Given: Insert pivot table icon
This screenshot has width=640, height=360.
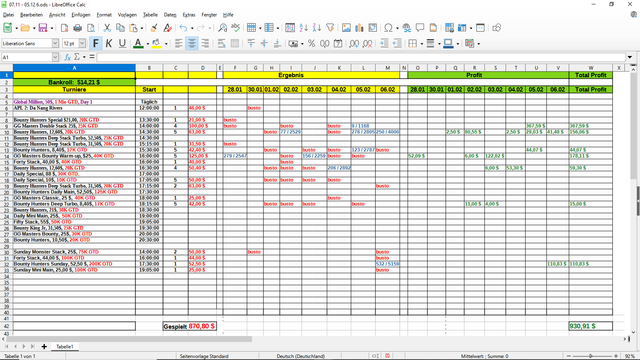Looking at the screenshot, I should [x=373, y=28].
